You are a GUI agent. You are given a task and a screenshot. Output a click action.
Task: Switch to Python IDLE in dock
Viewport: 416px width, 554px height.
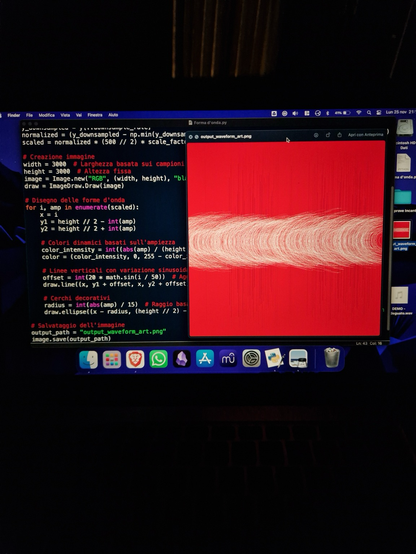[x=275, y=358]
